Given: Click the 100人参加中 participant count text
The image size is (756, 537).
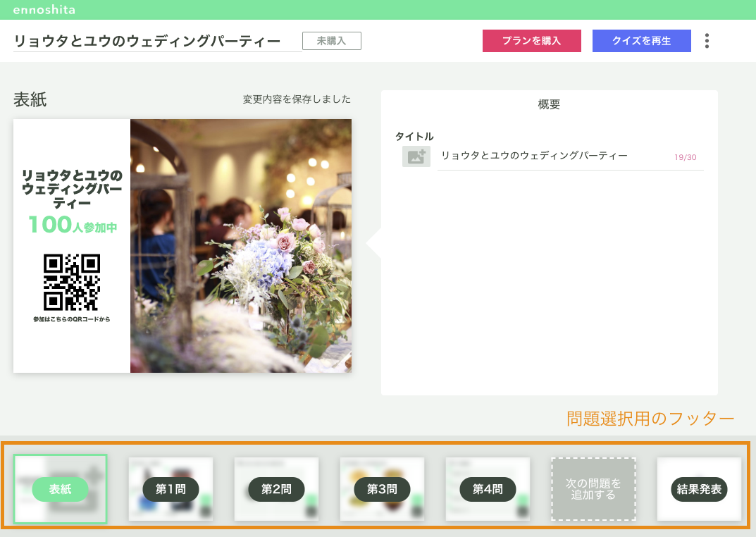Looking at the screenshot, I should (73, 225).
